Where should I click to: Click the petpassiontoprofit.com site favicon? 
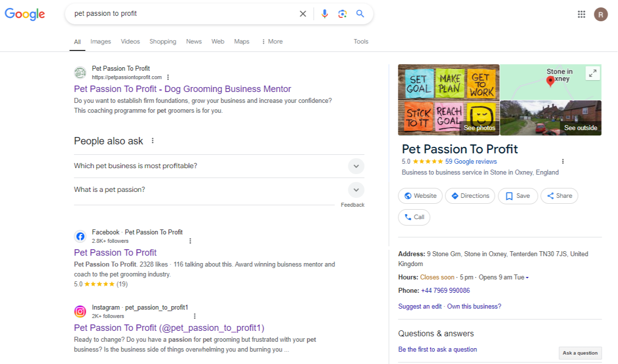80,73
